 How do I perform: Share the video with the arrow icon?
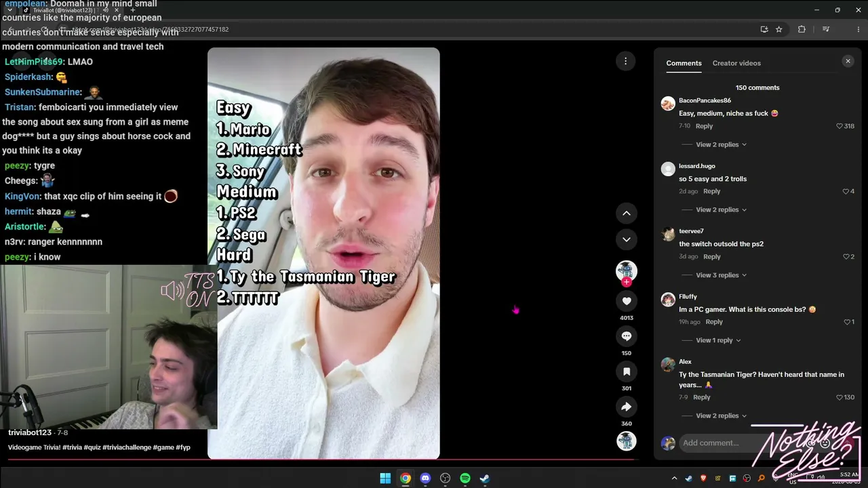pos(627,407)
